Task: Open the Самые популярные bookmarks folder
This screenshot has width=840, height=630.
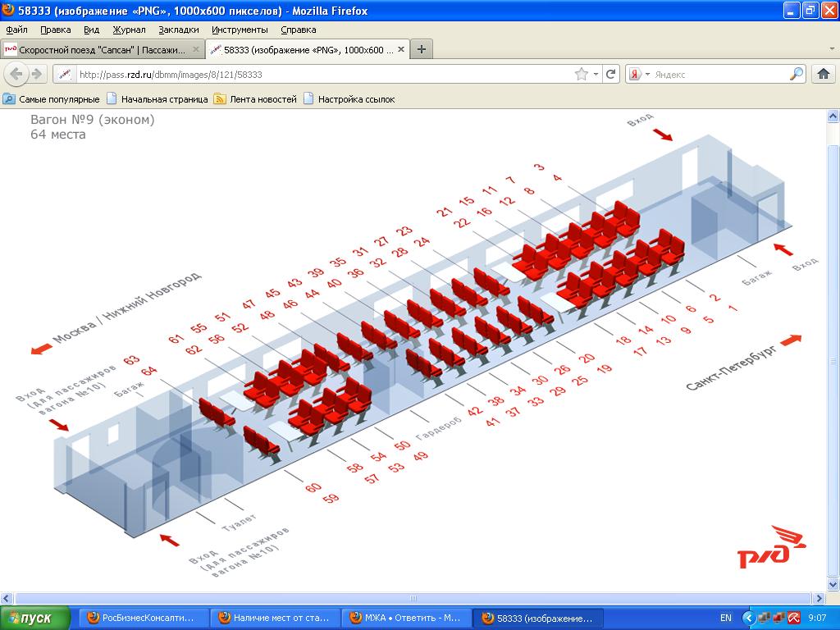Action: [x=52, y=99]
